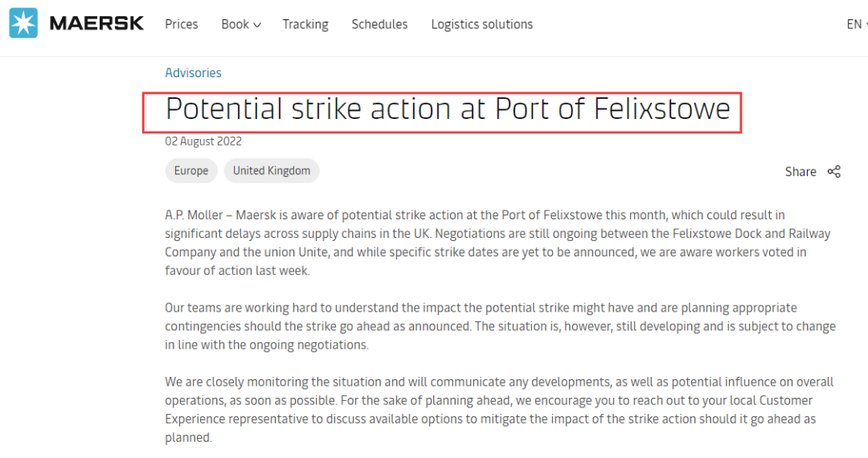Click the Maersk blue star logo icon
Screen dimensions: 868x458
coord(23,23)
